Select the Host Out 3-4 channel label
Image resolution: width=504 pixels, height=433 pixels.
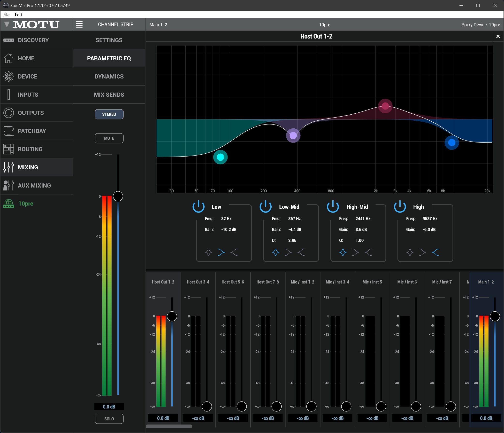(x=198, y=282)
